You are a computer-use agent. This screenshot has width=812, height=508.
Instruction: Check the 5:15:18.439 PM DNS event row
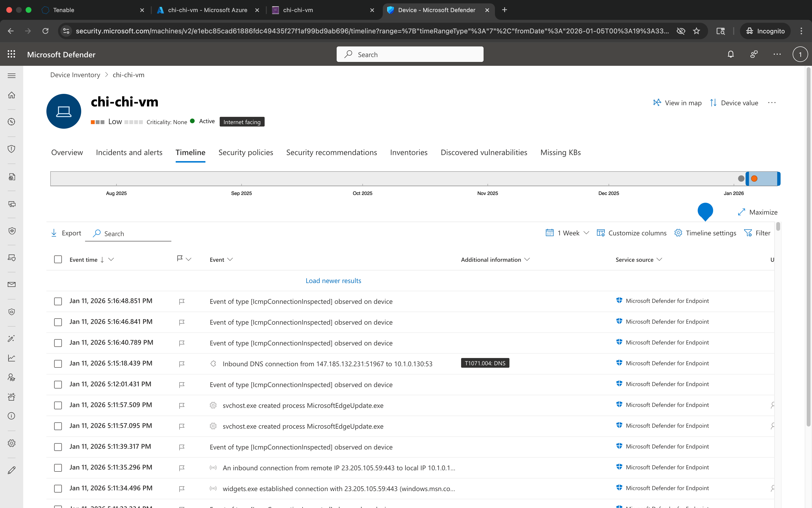pos(58,364)
